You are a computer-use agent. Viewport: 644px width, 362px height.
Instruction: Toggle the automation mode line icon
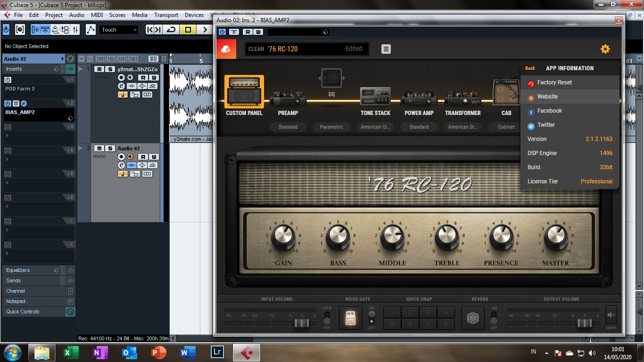pyautogui.click(x=91, y=30)
